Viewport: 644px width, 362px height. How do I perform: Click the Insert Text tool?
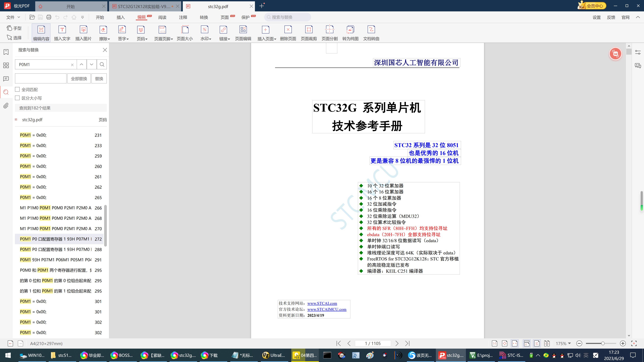coord(62,33)
